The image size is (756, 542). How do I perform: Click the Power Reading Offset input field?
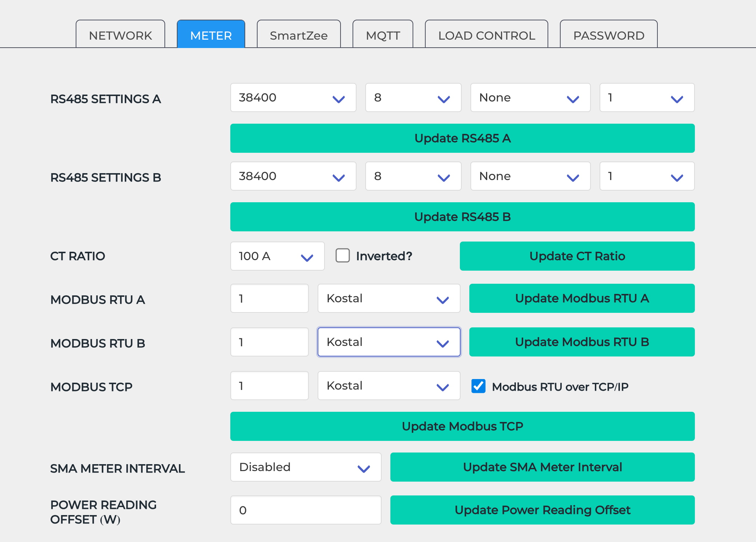pos(306,510)
